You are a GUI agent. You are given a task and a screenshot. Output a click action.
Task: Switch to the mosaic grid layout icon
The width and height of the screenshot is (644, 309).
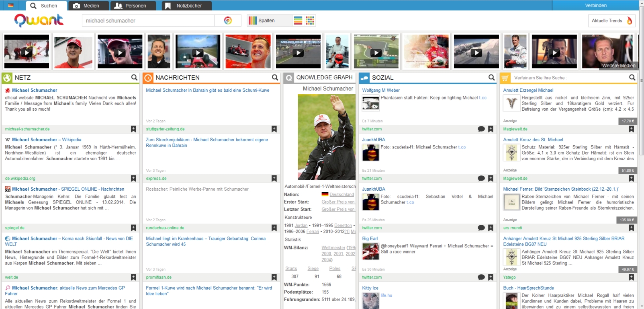(x=310, y=21)
